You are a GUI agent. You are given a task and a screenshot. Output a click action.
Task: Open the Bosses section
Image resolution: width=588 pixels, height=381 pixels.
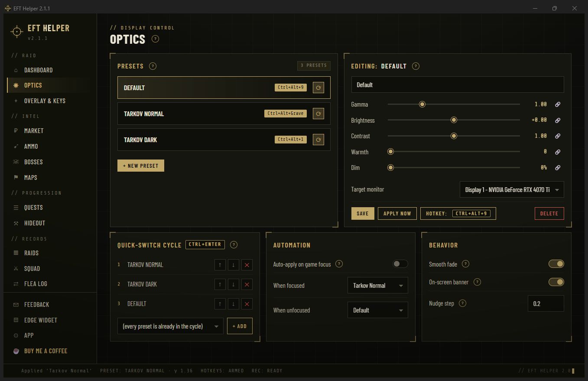pos(50,162)
